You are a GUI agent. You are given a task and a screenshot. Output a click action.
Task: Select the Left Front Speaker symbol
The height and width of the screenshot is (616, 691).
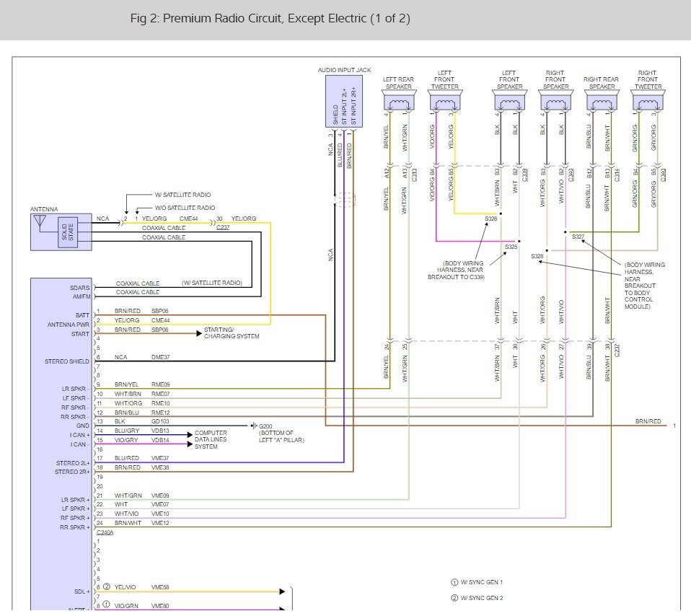[509, 100]
